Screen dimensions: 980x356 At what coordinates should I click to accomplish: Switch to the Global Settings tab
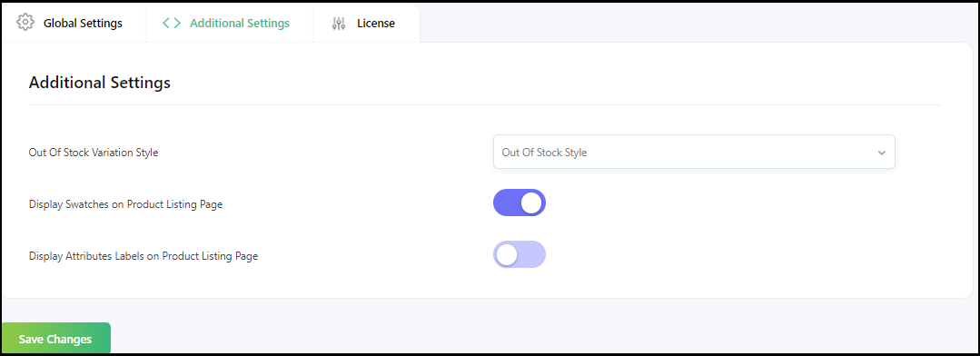[x=74, y=23]
